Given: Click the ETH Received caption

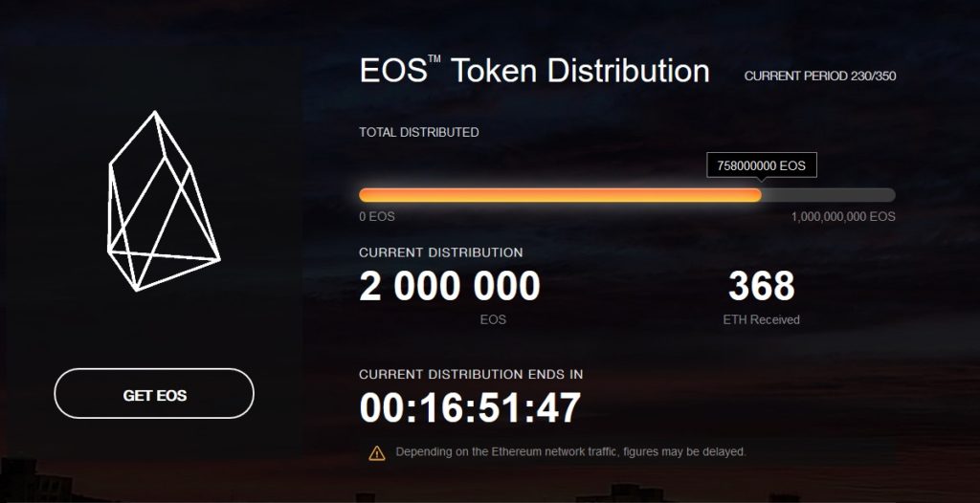Looking at the screenshot, I should [761, 320].
